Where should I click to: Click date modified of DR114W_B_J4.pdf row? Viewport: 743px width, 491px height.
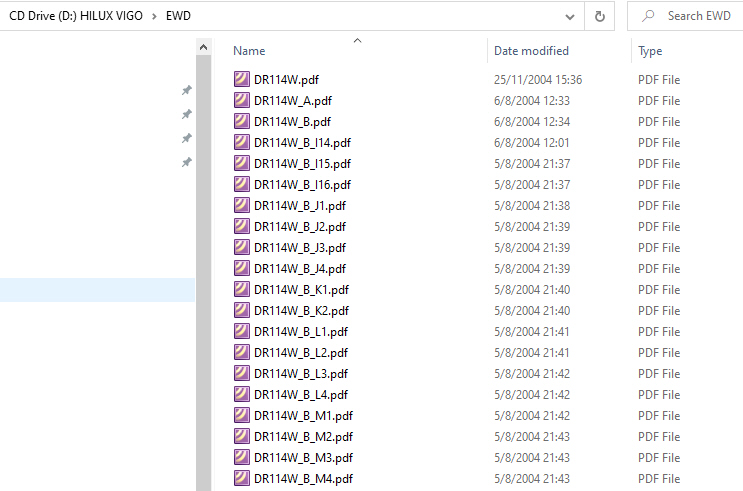pyautogui.click(x=532, y=268)
